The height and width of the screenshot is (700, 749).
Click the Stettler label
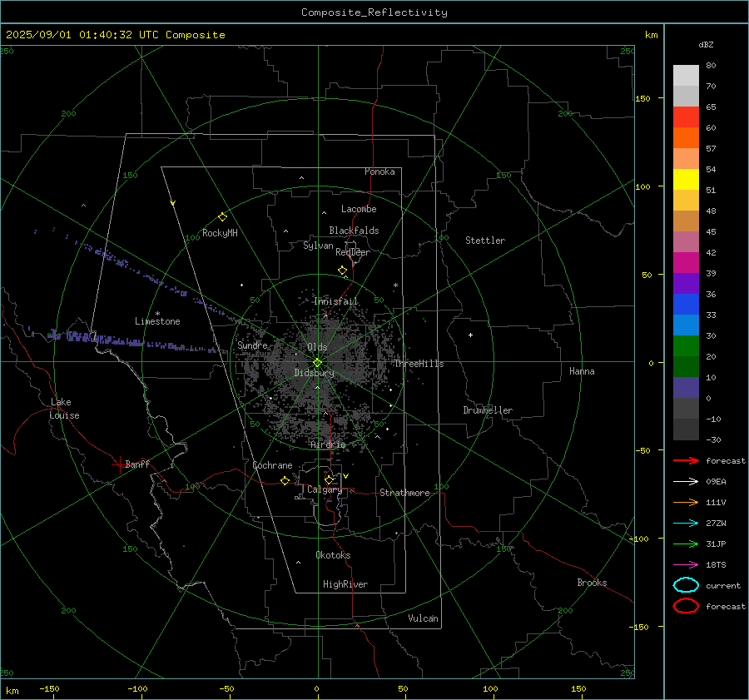click(485, 241)
